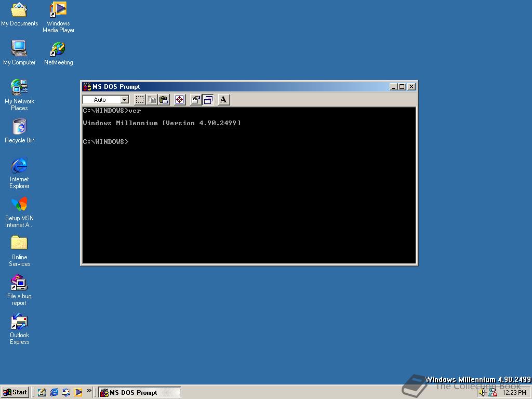
Task: Open MS-DOS Prompt Properties icon
Action: pos(196,100)
